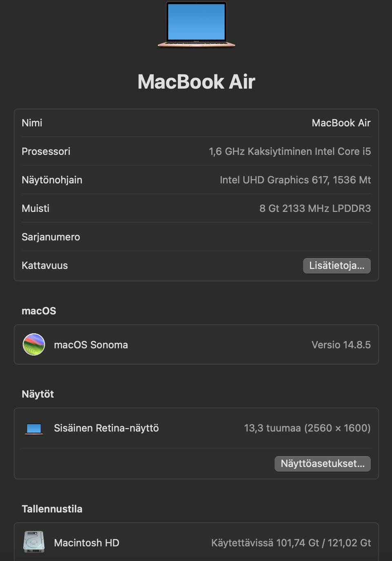Click the Näytönohjain graphics row
The height and width of the screenshot is (561, 392).
click(196, 180)
